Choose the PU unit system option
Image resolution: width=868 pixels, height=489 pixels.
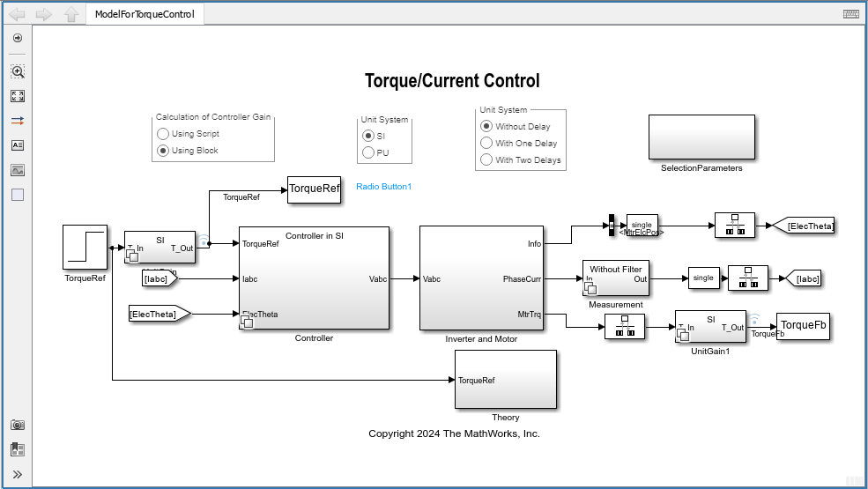[x=368, y=152]
